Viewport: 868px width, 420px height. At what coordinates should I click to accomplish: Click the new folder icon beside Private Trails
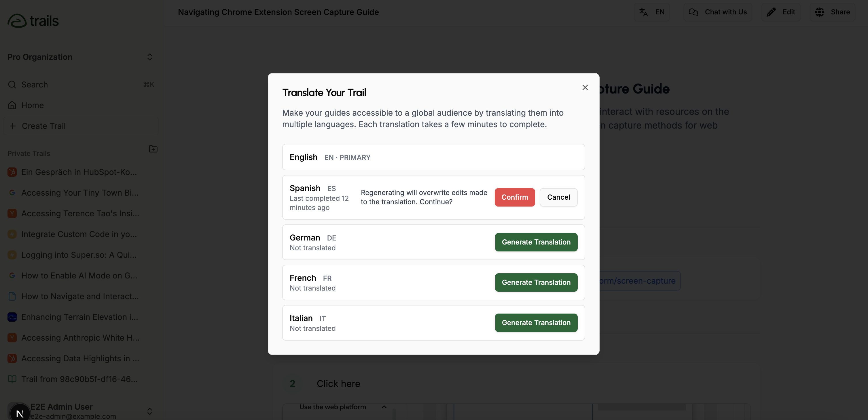(153, 149)
